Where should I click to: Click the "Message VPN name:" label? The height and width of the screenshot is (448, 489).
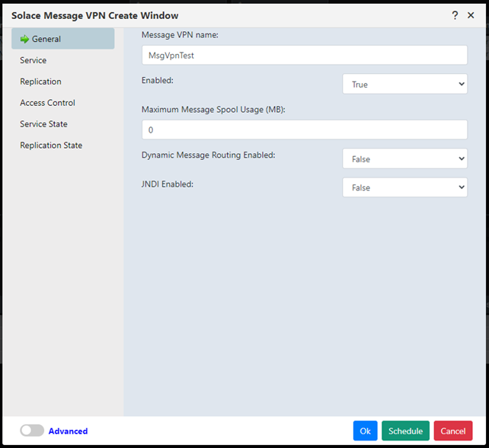coord(180,35)
